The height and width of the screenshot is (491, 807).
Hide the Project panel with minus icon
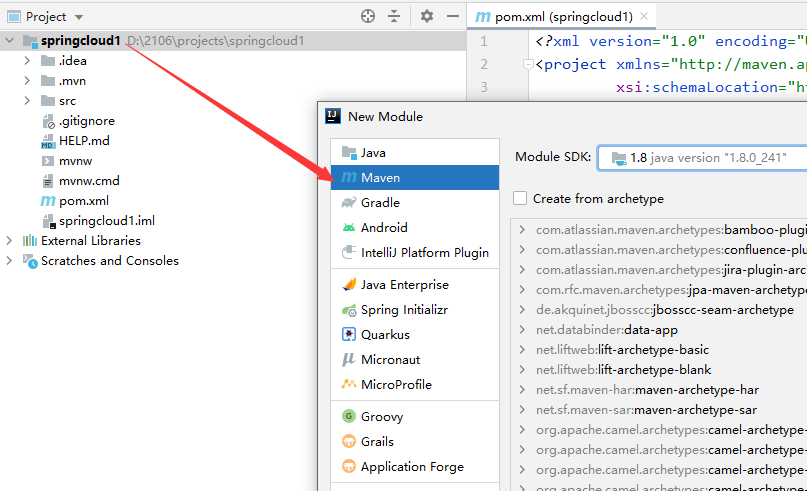coord(453,16)
